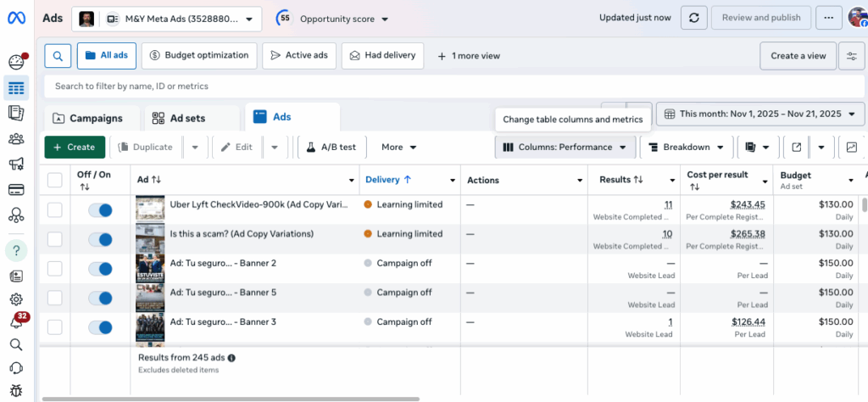Toggle off the Uber Lyft CheckVideo ad
The height and width of the screenshot is (402, 868).
pyautogui.click(x=100, y=210)
